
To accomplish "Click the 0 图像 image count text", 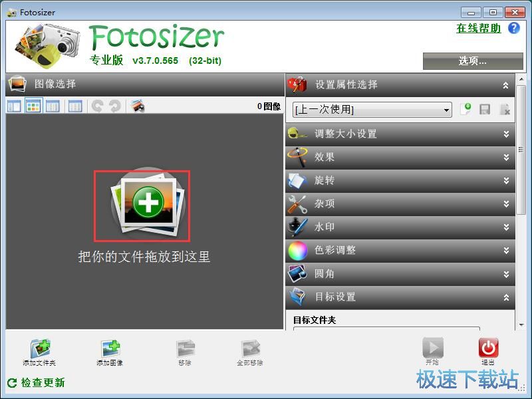I will (x=269, y=106).
